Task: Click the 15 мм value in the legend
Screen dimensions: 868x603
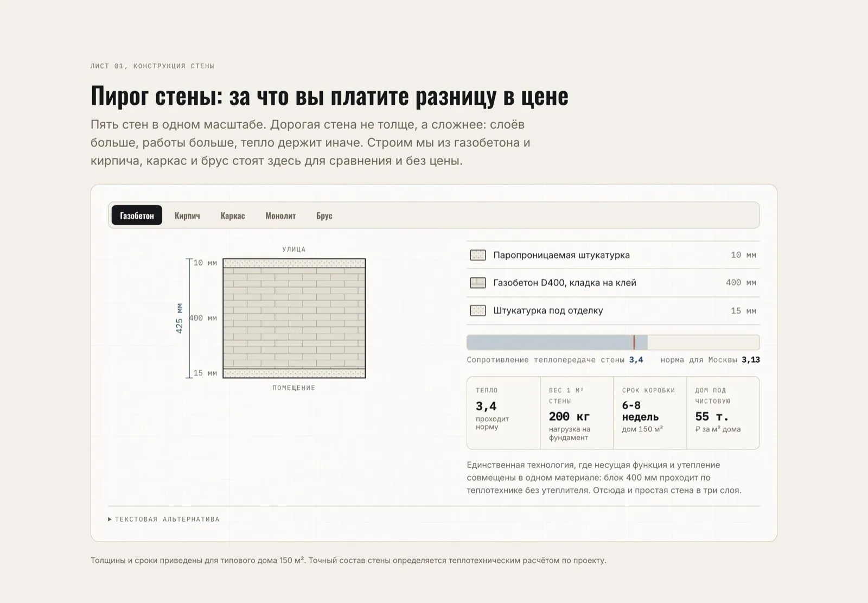Action: tap(743, 311)
